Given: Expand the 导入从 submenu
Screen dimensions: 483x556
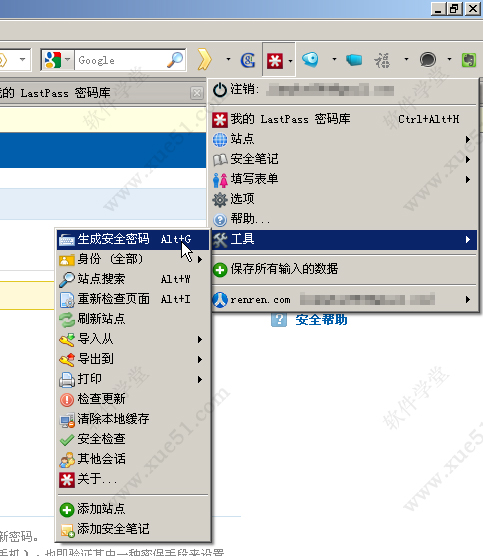Looking at the screenshot, I should click(133, 339).
